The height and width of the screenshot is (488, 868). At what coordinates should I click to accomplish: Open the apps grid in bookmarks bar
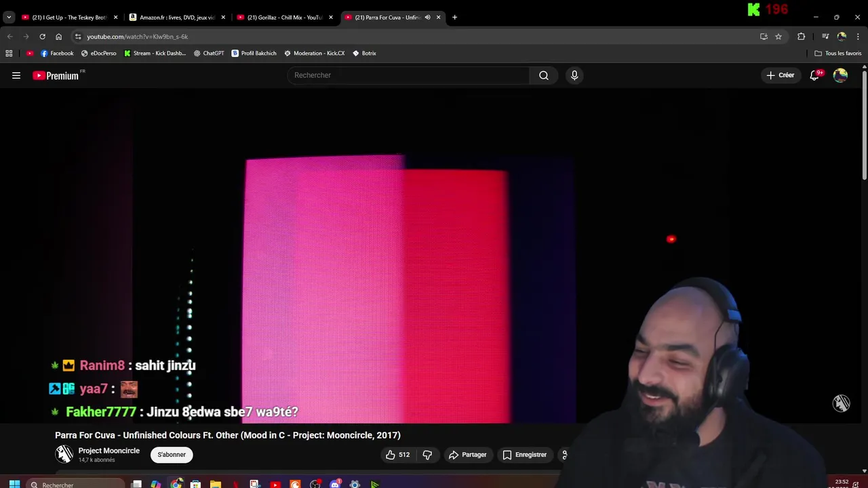point(9,53)
